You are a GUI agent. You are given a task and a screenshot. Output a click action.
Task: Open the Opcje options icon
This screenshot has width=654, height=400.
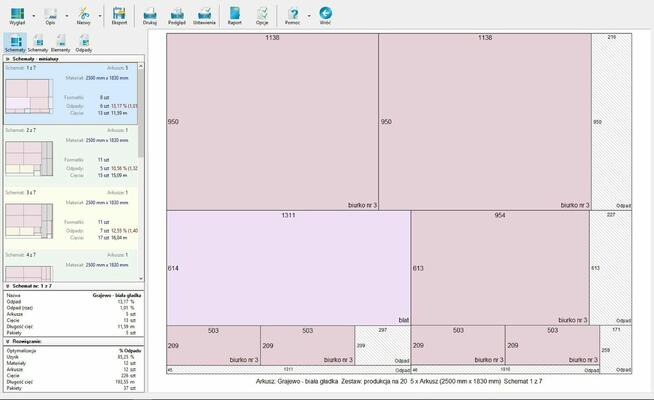click(262, 14)
